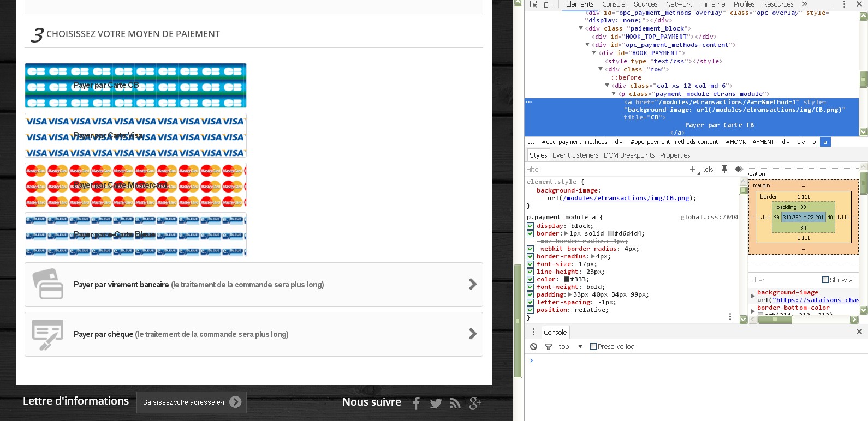
Task: Uncheck the padding property checkbox
Action: tap(530, 294)
